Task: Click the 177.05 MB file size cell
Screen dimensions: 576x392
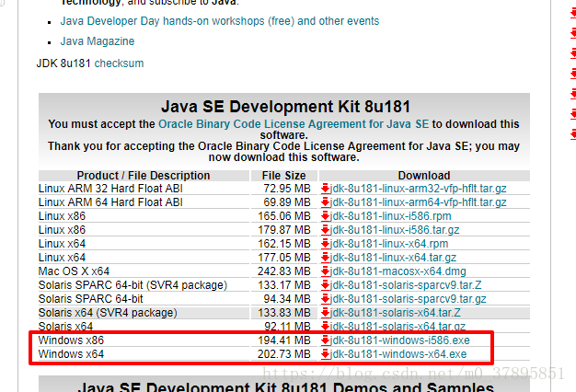Action: point(284,258)
